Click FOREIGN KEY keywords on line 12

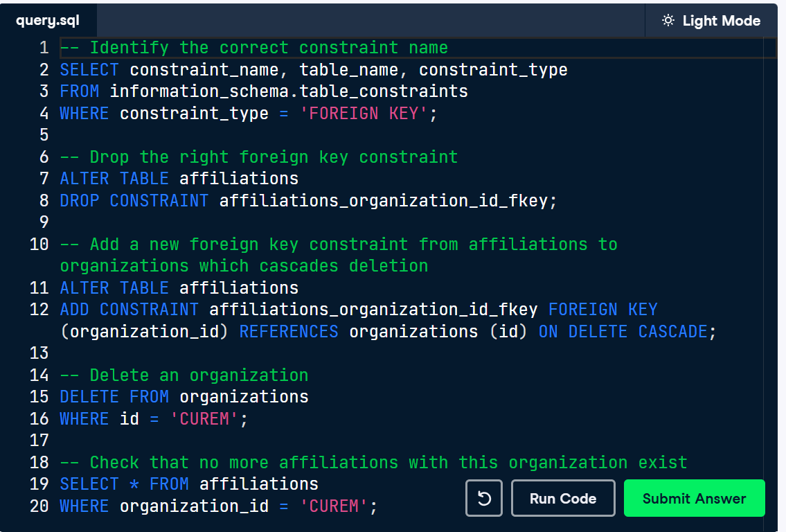(x=602, y=310)
